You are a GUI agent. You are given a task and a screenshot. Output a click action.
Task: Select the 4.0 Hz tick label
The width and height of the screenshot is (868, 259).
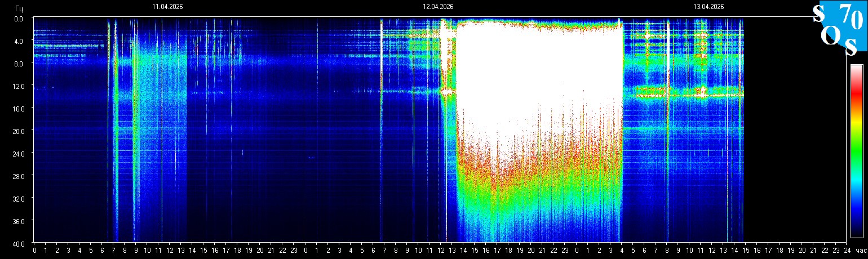click(x=19, y=41)
